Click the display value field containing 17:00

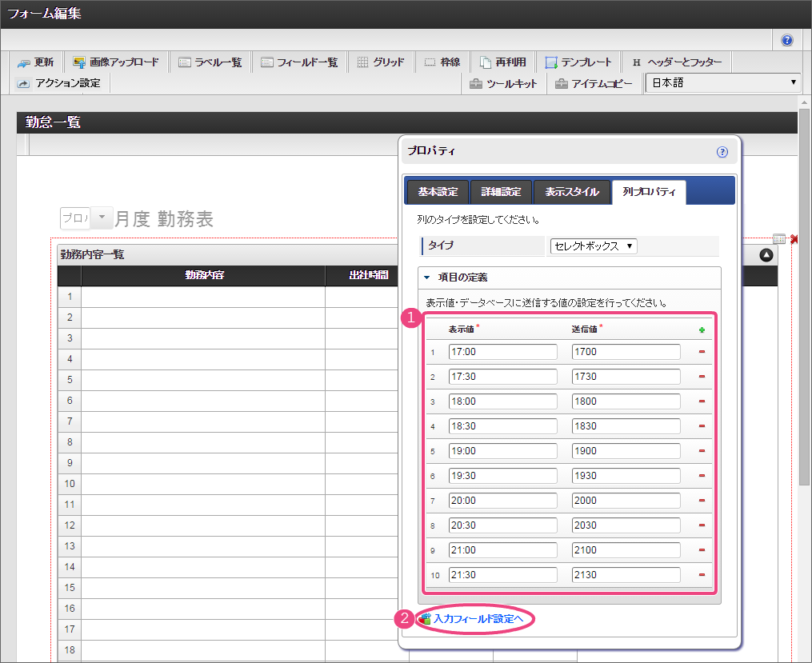[502, 352]
